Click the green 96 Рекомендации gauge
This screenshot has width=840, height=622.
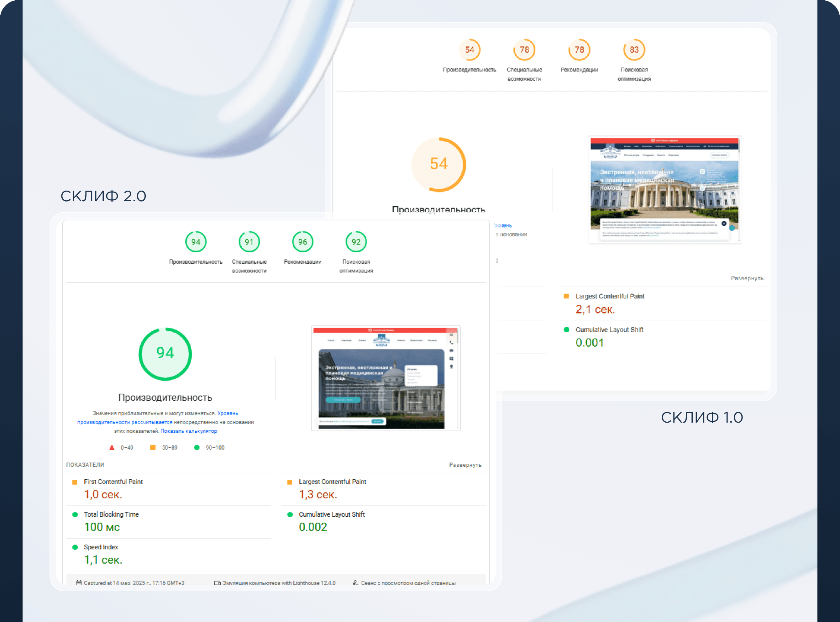302,242
